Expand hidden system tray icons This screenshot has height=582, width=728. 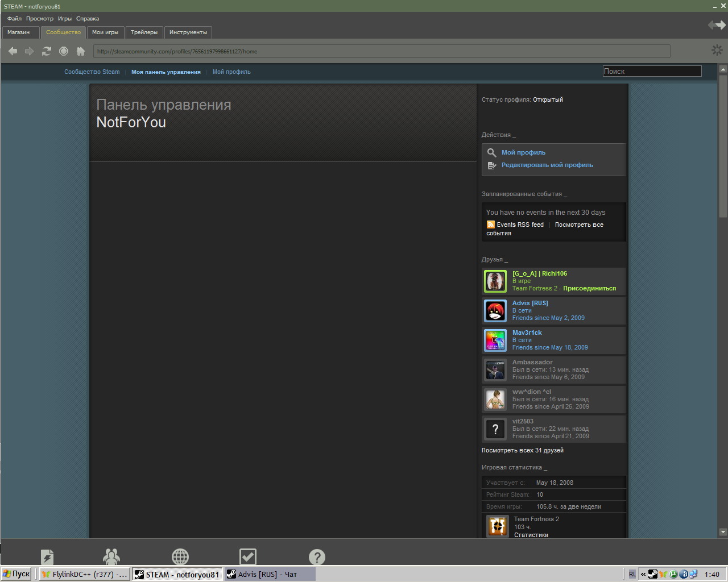pos(643,574)
